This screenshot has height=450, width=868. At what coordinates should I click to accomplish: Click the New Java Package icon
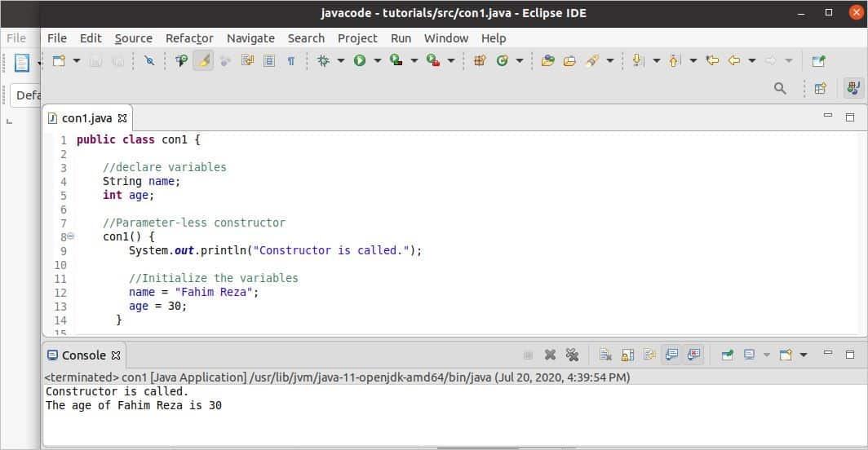[x=480, y=61]
